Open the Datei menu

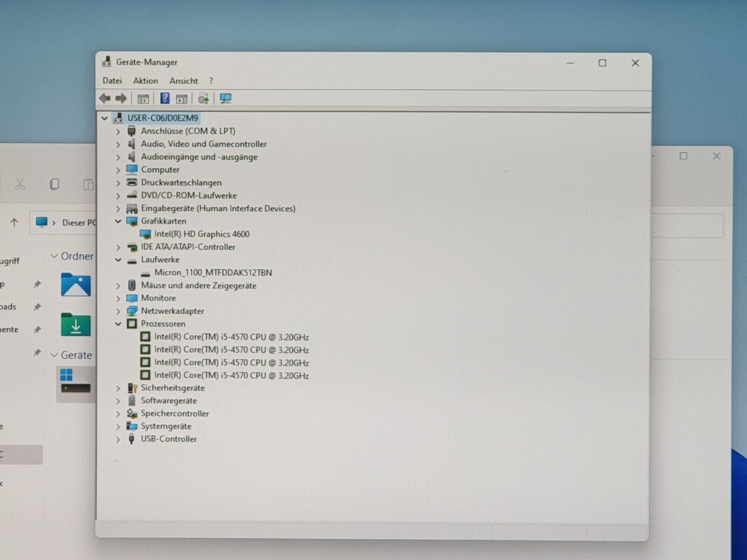coord(112,81)
